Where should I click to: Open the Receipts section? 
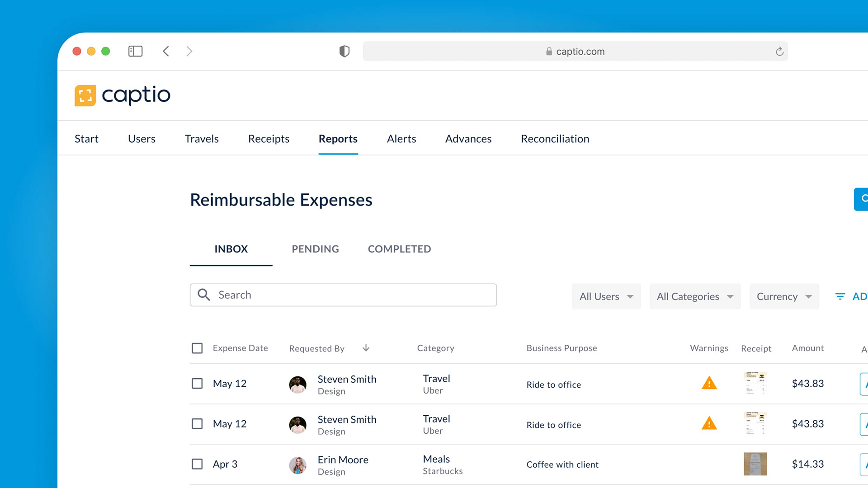click(x=269, y=139)
